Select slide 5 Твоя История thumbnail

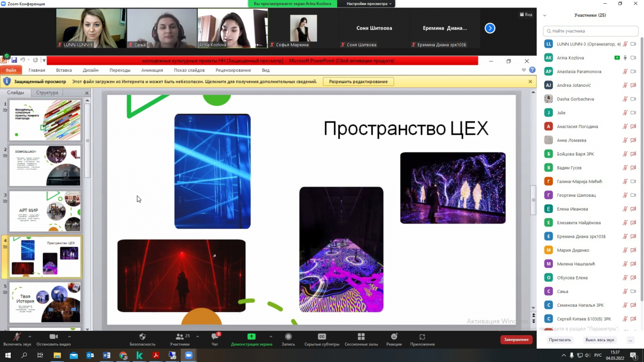pos(45,302)
